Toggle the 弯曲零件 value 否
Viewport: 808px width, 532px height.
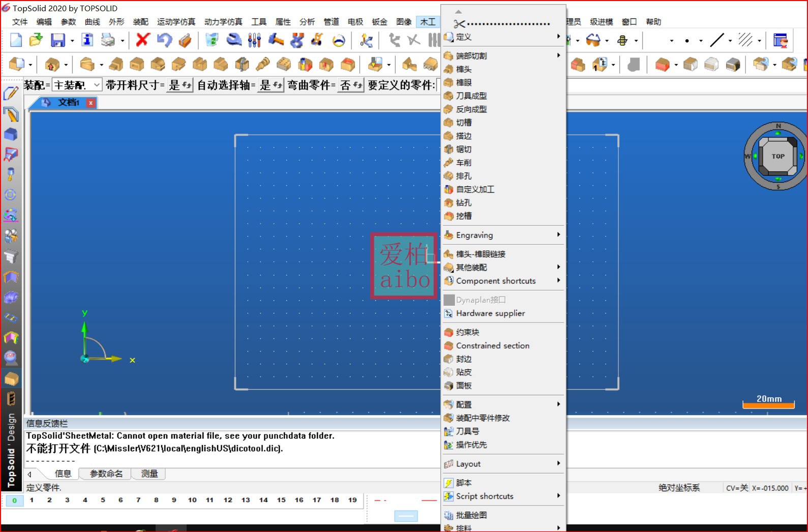click(x=351, y=85)
